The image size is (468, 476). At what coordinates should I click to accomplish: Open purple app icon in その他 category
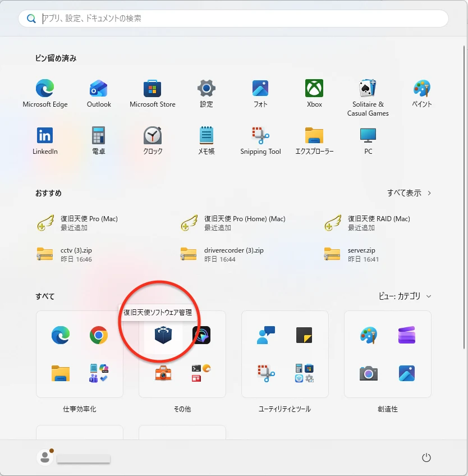coord(201,335)
